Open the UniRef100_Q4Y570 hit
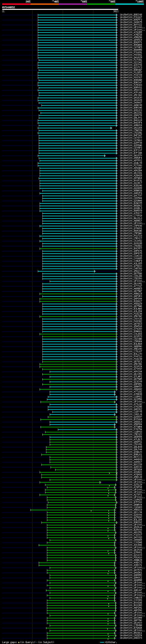This screenshot has height=644, width=146. [x=131, y=570]
